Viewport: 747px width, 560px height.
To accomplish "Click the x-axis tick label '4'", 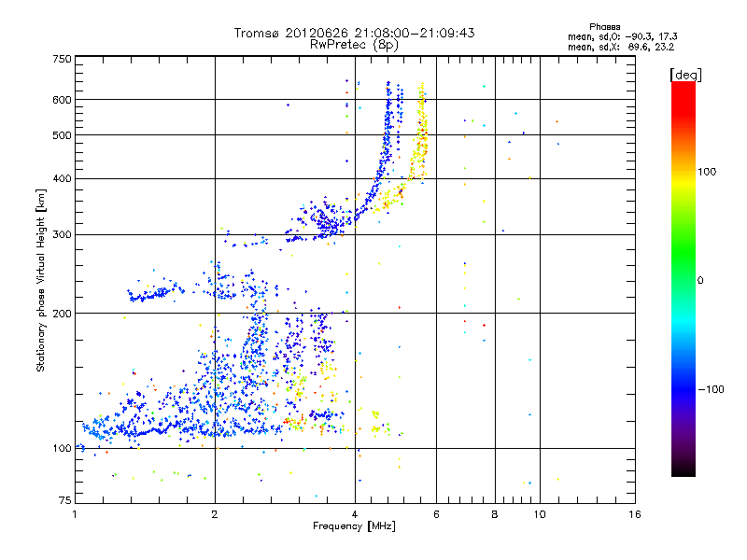I will (355, 514).
